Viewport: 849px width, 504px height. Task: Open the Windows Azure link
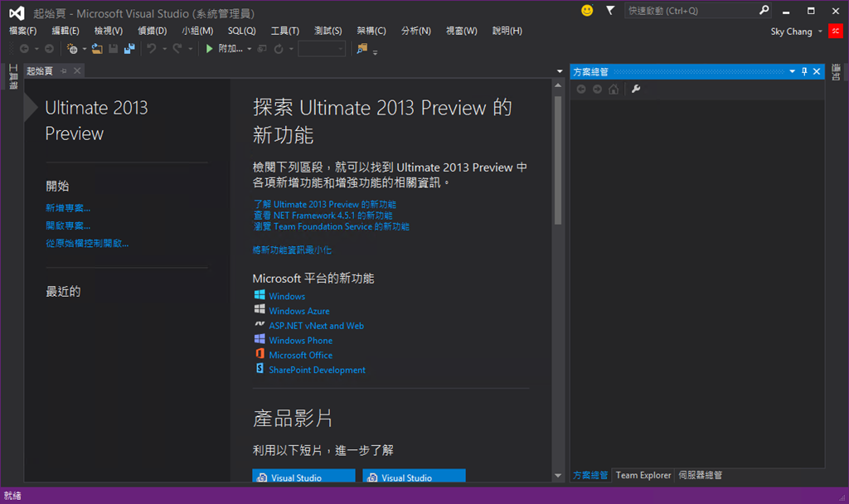[299, 311]
